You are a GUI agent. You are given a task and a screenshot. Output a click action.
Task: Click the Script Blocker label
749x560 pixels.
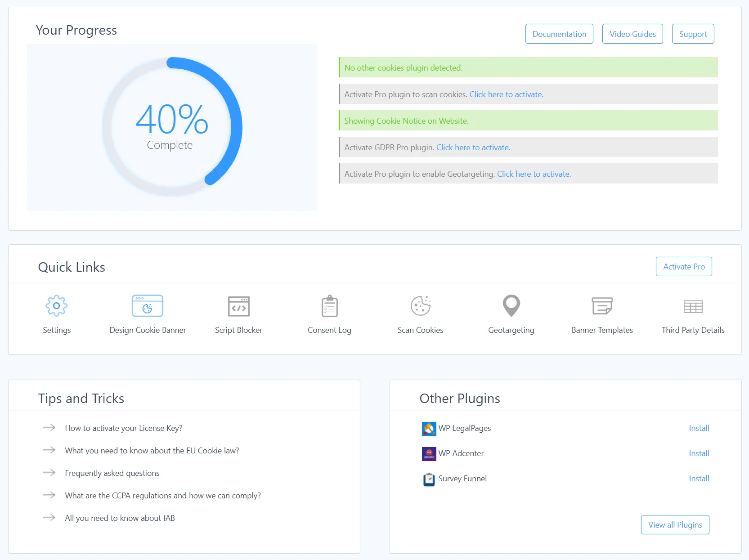[238, 330]
